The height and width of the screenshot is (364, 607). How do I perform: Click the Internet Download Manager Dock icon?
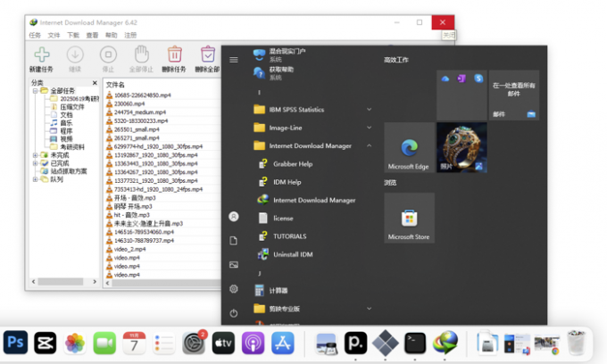pos(445,343)
